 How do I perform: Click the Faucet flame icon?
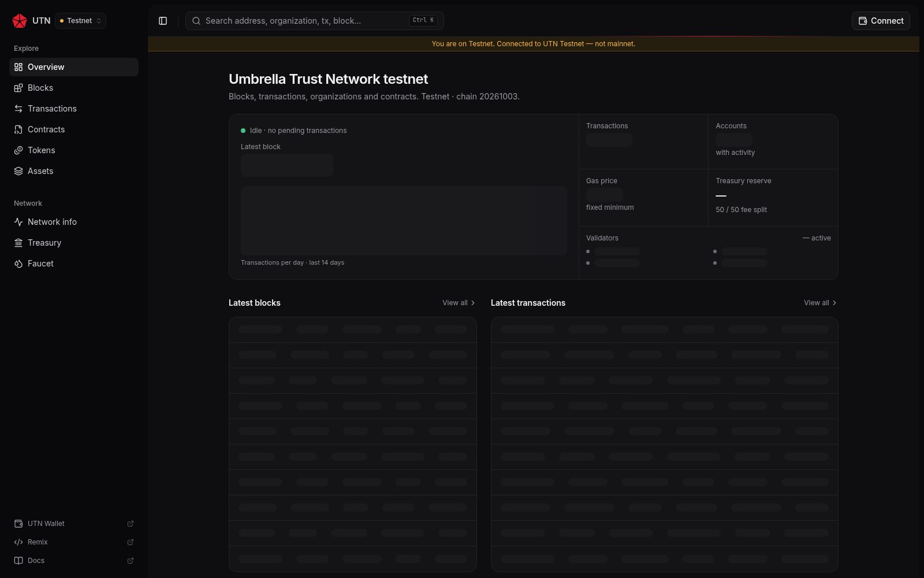tap(18, 264)
